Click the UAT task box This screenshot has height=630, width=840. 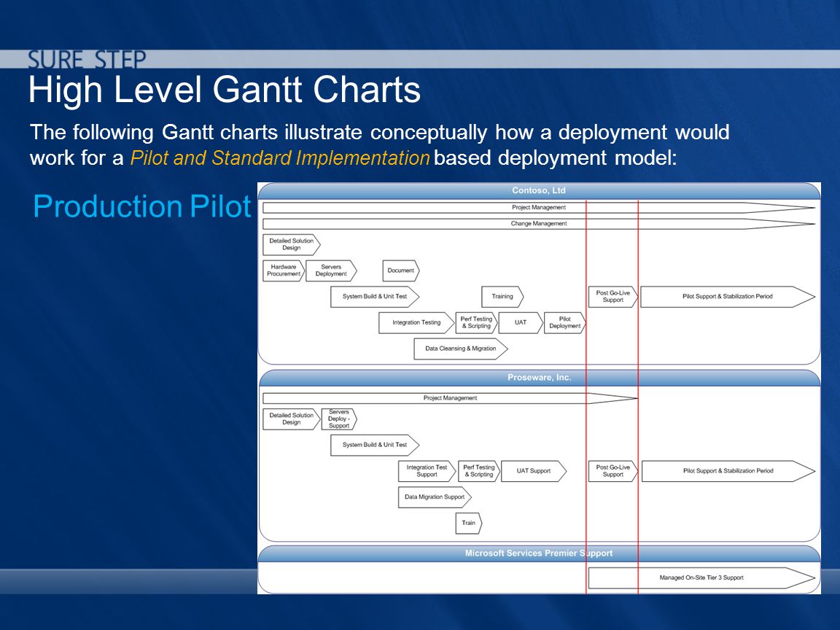pos(521,323)
